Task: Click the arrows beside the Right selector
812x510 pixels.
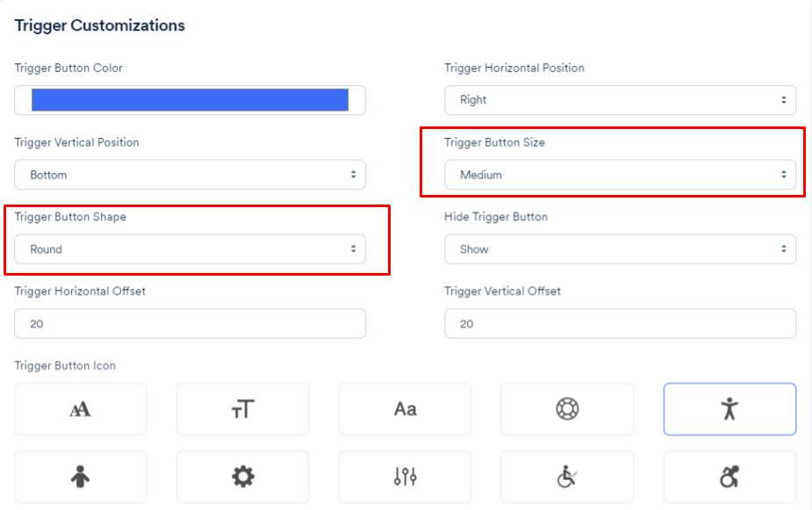Action: (785, 99)
